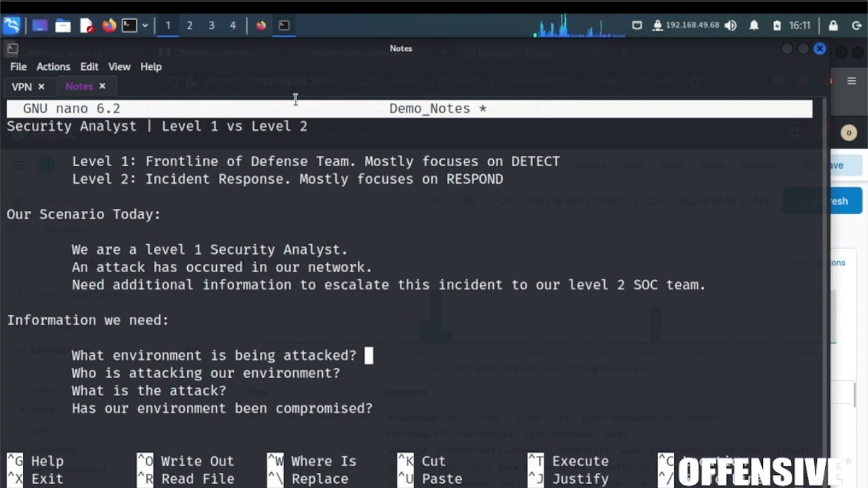The image size is (868, 488).
Task: Click the ^O Write Out shortcut
Action: (186, 461)
